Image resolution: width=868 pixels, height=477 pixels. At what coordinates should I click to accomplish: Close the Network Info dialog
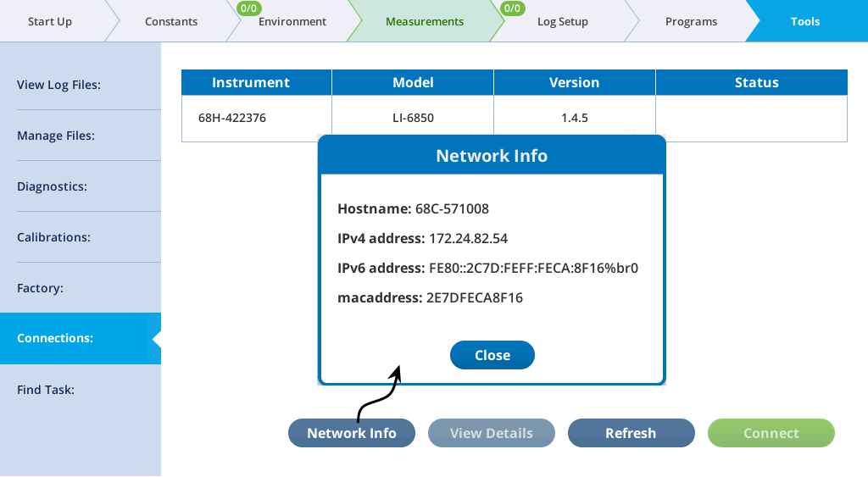(x=492, y=355)
